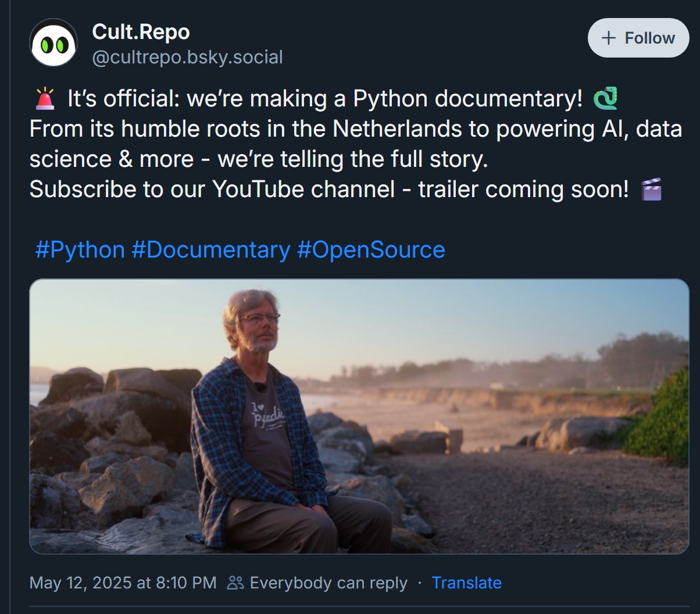Click the red siren emoji
This screenshot has height=614, width=700.
coord(45,99)
